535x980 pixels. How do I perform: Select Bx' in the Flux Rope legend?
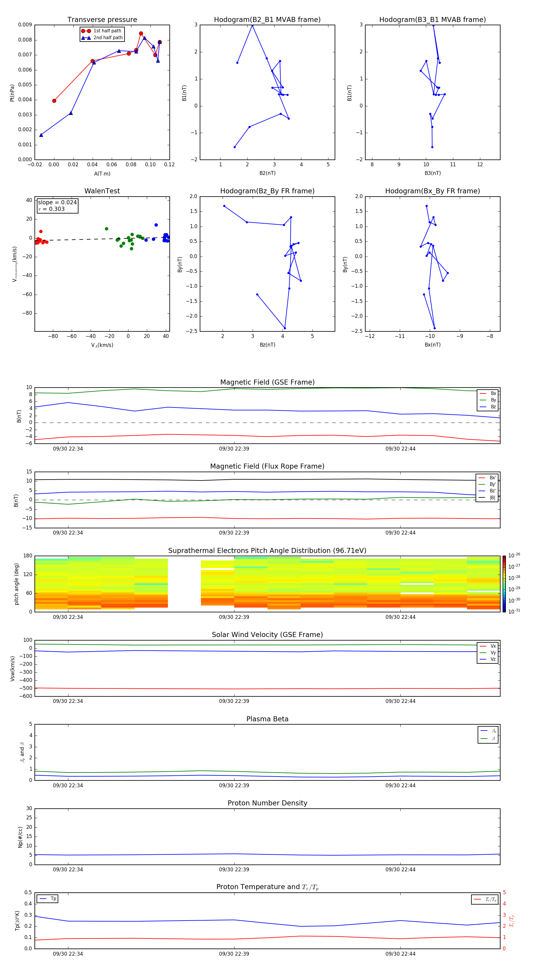coord(487,478)
